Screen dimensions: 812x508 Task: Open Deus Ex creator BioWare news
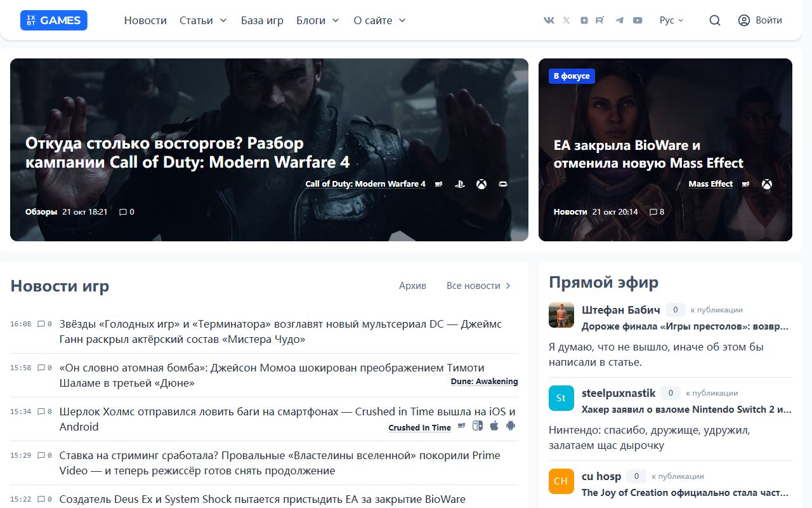262,499
